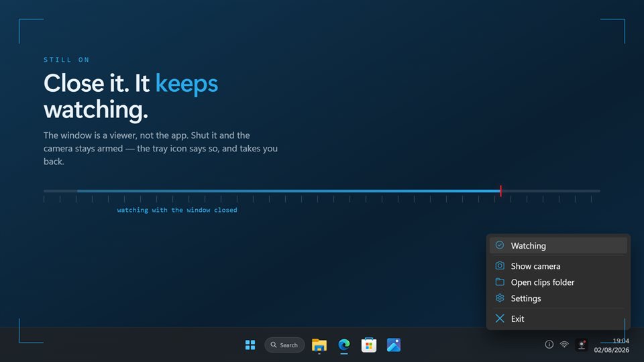Click Exit in the tray menu
This screenshot has height=362, width=644.
(x=558, y=318)
